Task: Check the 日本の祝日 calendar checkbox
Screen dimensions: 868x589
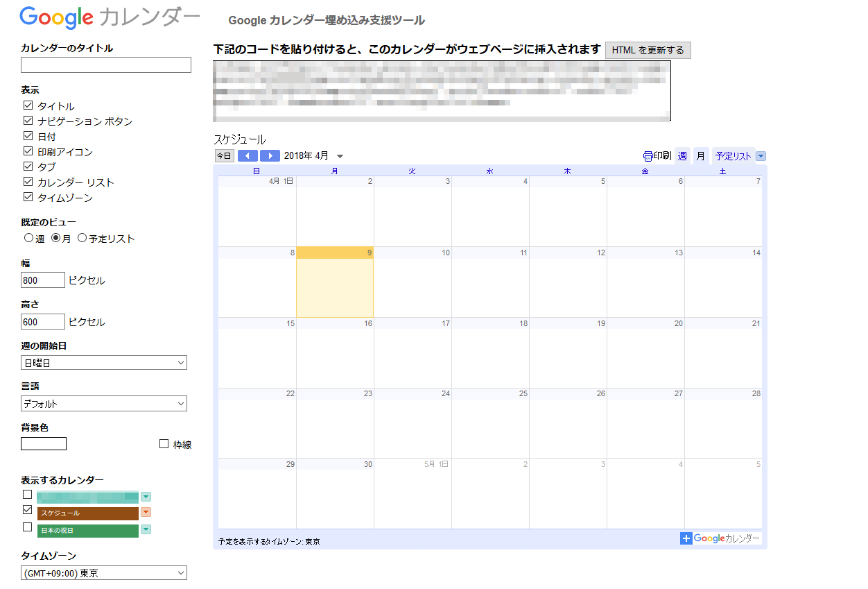Action: [28, 527]
